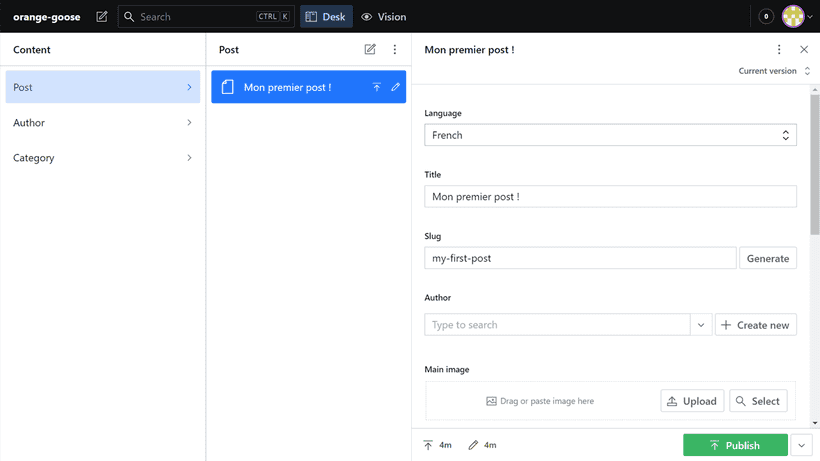820x461 pixels.
Task: Click the edited pencil icon on the list item
Action: click(395, 87)
